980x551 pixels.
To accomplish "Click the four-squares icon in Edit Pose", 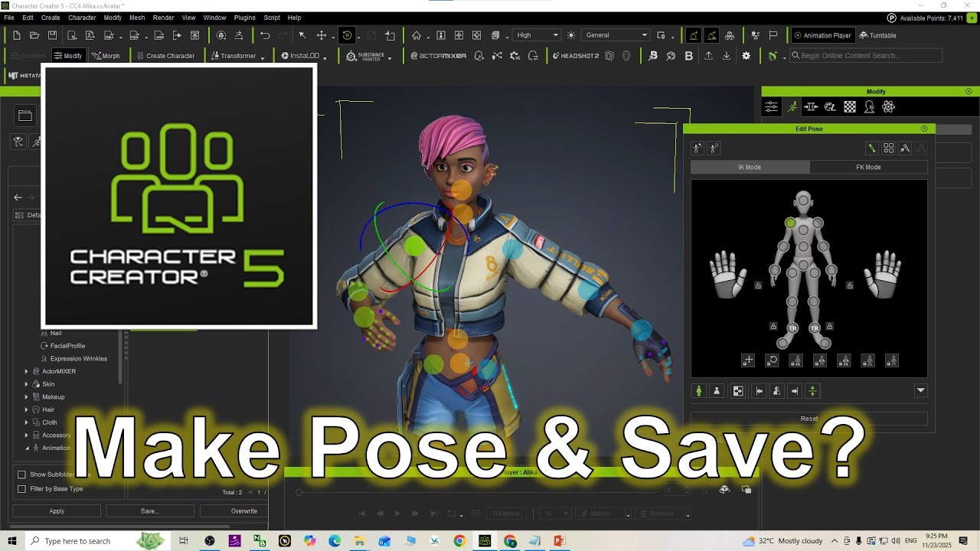I will [889, 148].
